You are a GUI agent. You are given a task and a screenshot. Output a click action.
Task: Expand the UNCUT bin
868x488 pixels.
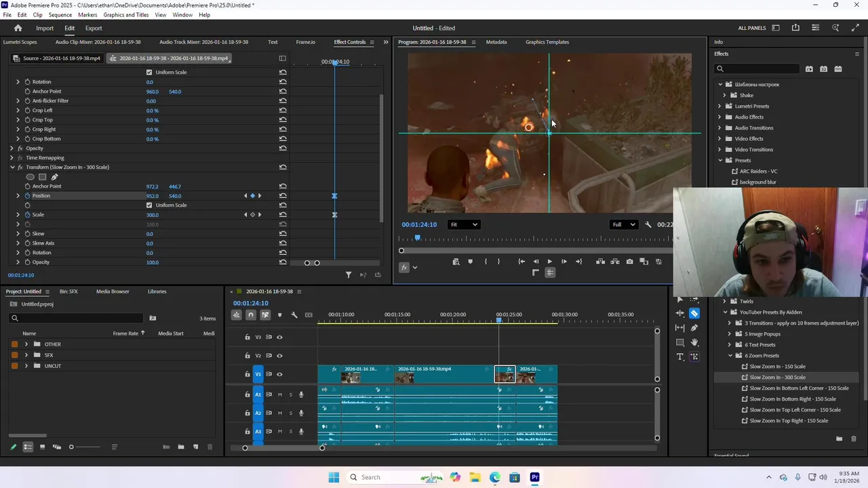point(26,366)
